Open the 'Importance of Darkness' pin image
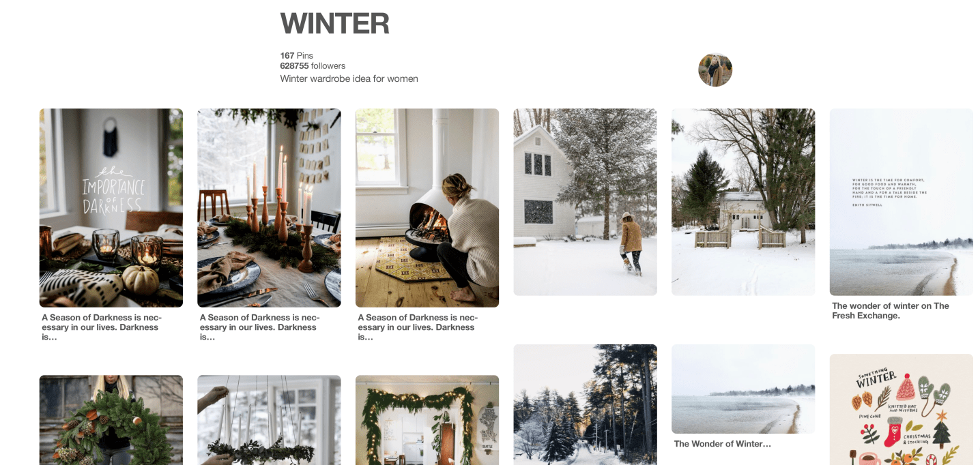The width and height of the screenshot is (980, 465). coord(111,208)
